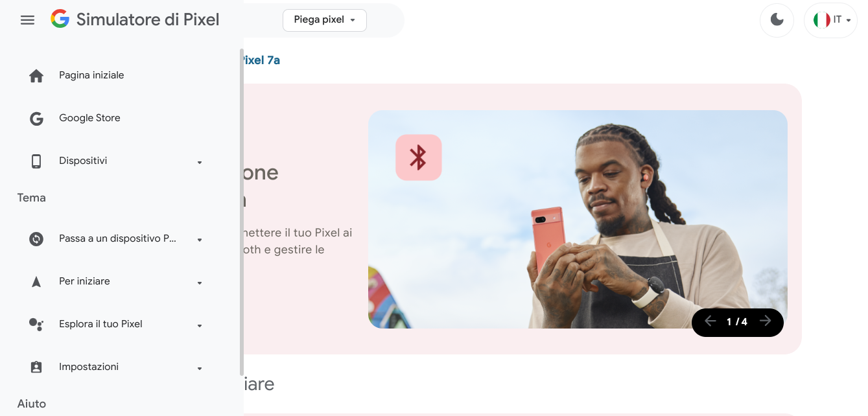
Task: Click the Bluetooth icon on the carousel image
Action: [x=419, y=157]
